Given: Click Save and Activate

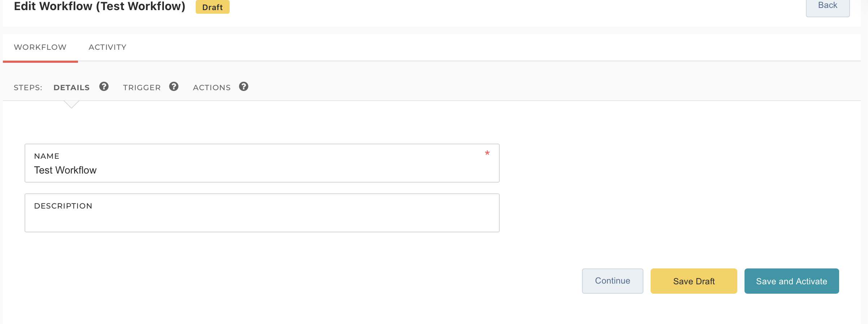Looking at the screenshot, I should (791, 281).
